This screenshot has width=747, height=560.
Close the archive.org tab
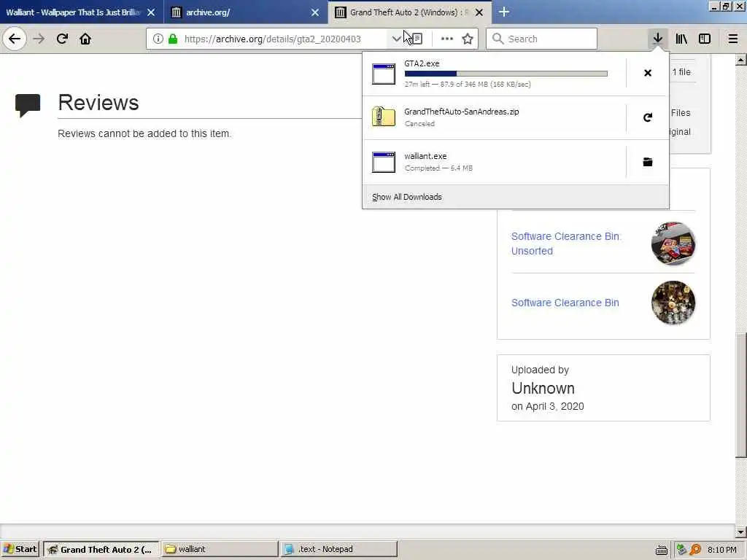pos(315,12)
